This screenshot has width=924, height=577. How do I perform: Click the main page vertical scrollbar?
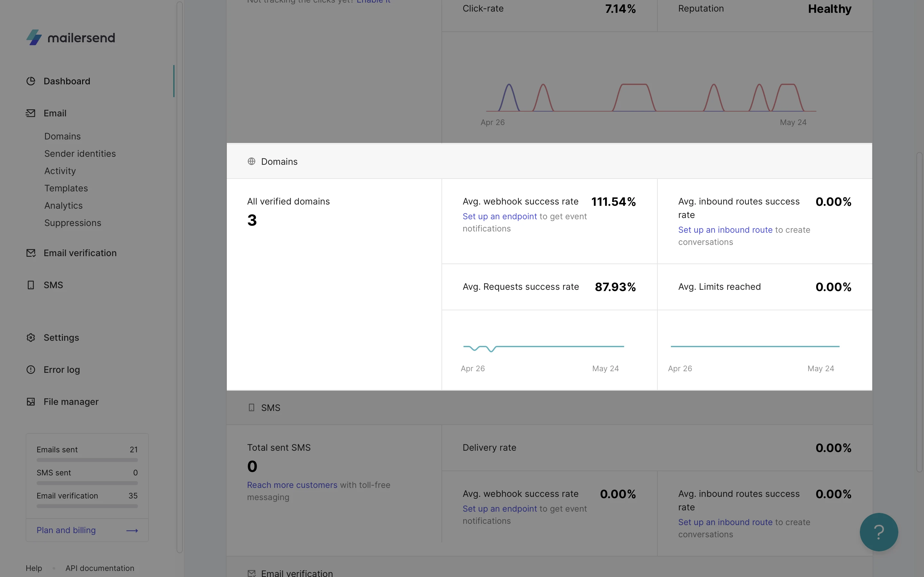(919, 312)
